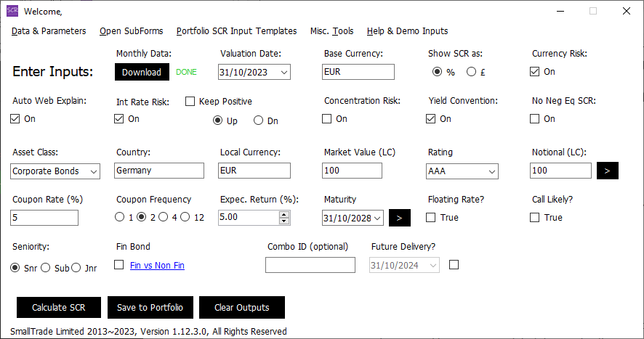Click the arrow button beside Maturity date

pos(400,218)
